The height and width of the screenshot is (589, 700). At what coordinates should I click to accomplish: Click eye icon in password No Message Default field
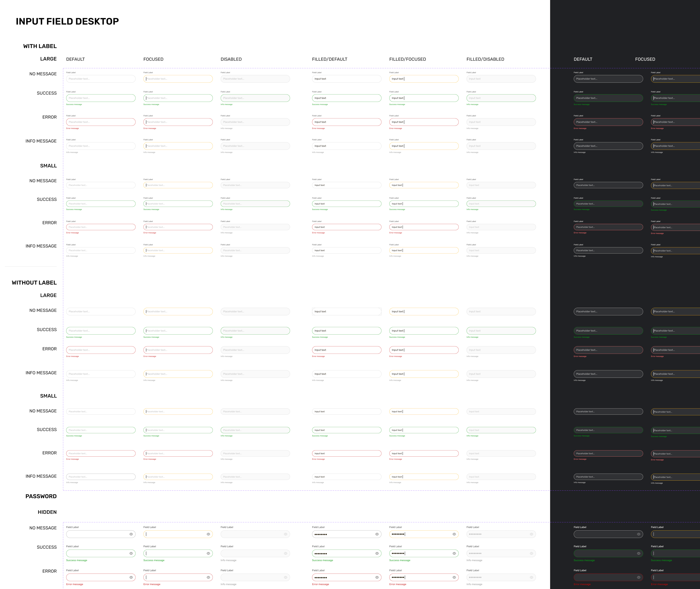click(x=131, y=534)
